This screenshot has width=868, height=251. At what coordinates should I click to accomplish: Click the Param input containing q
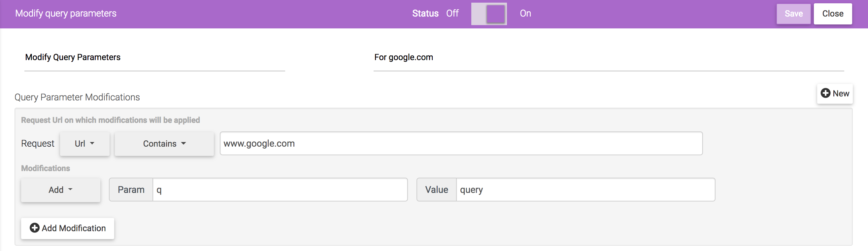click(x=280, y=190)
